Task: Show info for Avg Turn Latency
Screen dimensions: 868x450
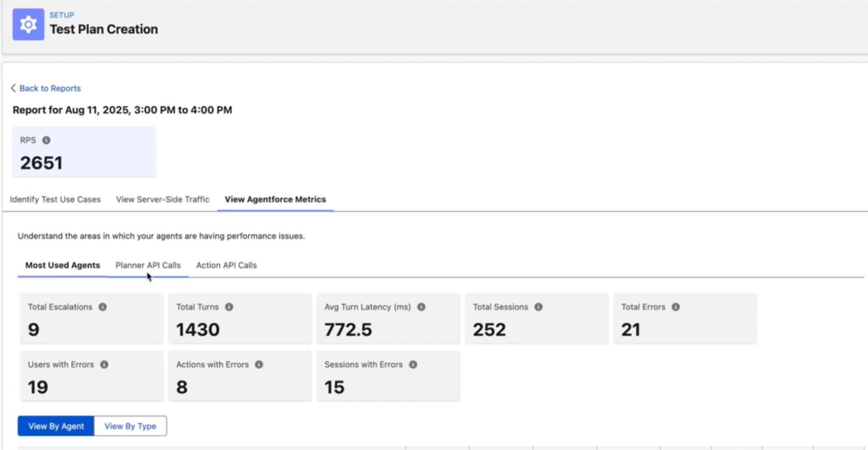Action: point(421,307)
